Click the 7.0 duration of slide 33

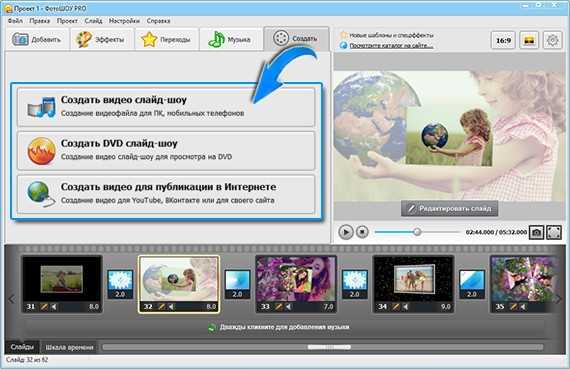[x=328, y=307]
